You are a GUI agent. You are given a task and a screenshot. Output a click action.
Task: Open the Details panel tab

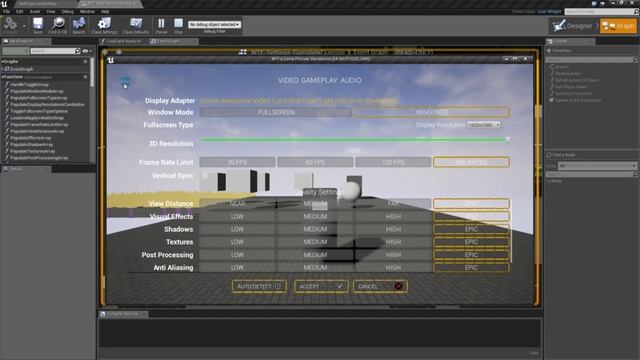point(26,169)
